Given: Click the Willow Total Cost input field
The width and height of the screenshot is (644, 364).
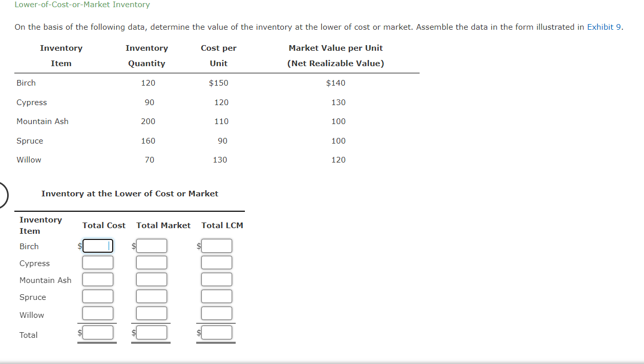Looking at the screenshot, I should point(97,313).
